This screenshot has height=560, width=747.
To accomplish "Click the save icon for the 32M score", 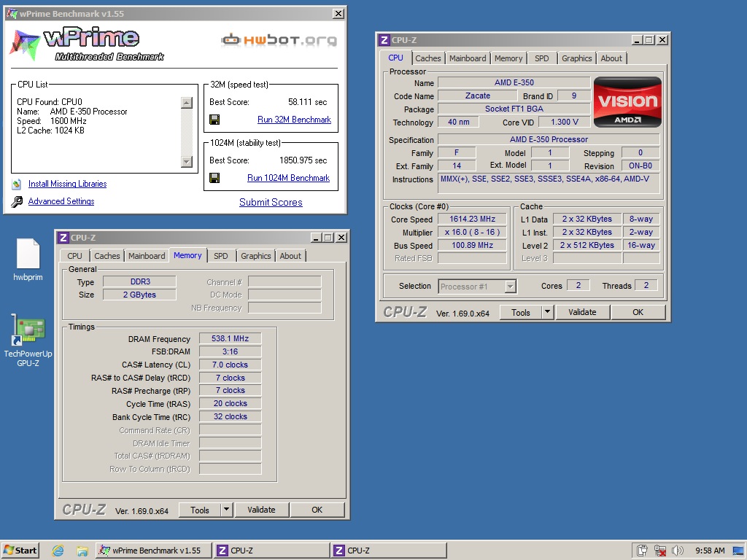I will tap(214, 120).
